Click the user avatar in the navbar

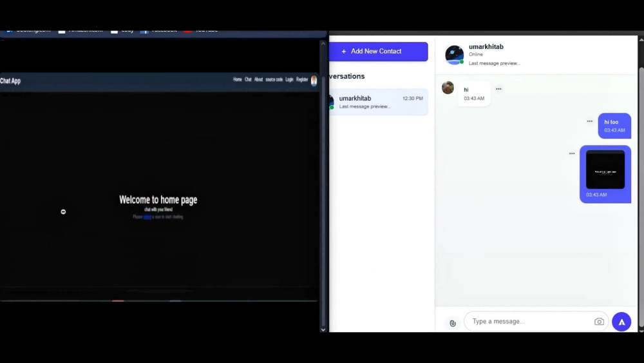(x=314, y=81)
